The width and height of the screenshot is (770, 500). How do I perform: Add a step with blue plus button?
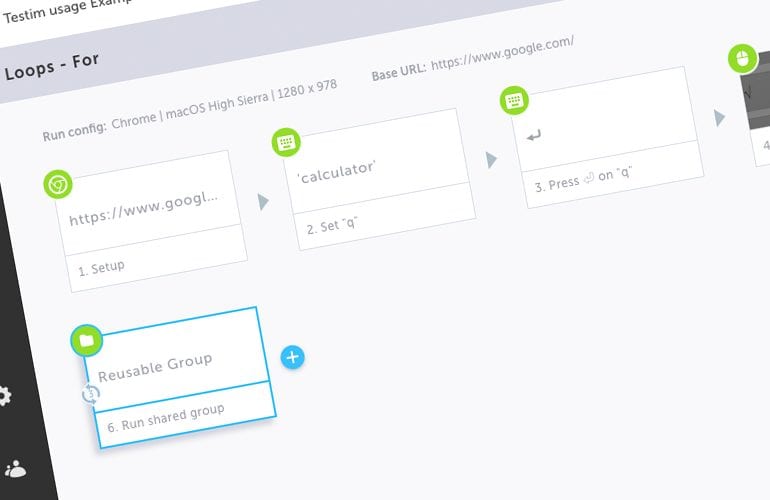pos(293,357)
